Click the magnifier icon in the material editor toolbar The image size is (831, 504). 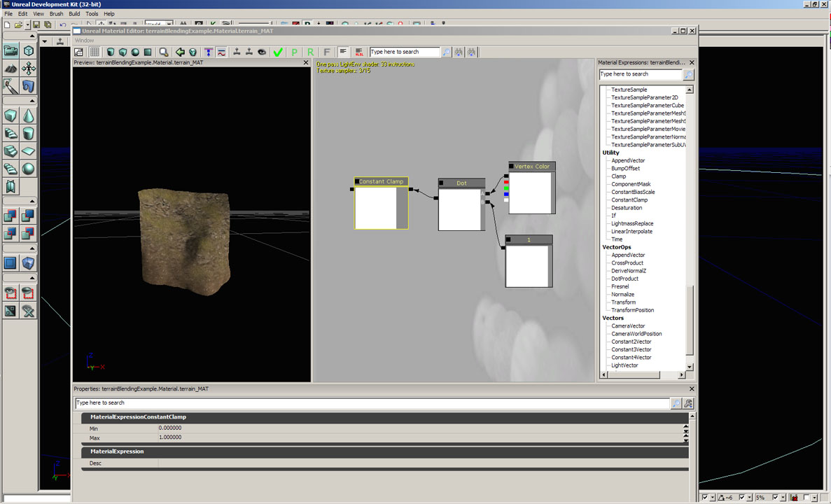pos(164,52)
